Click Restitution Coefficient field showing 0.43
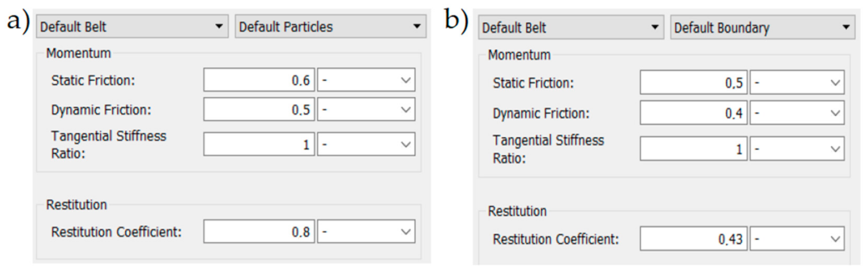Screen dimensions: 868x271 (x=693, y=239)
